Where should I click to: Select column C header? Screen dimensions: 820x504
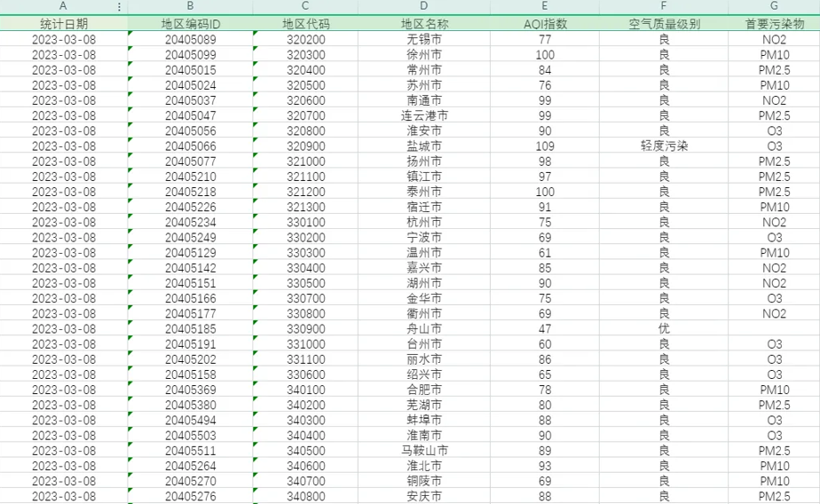pos(305,7)
